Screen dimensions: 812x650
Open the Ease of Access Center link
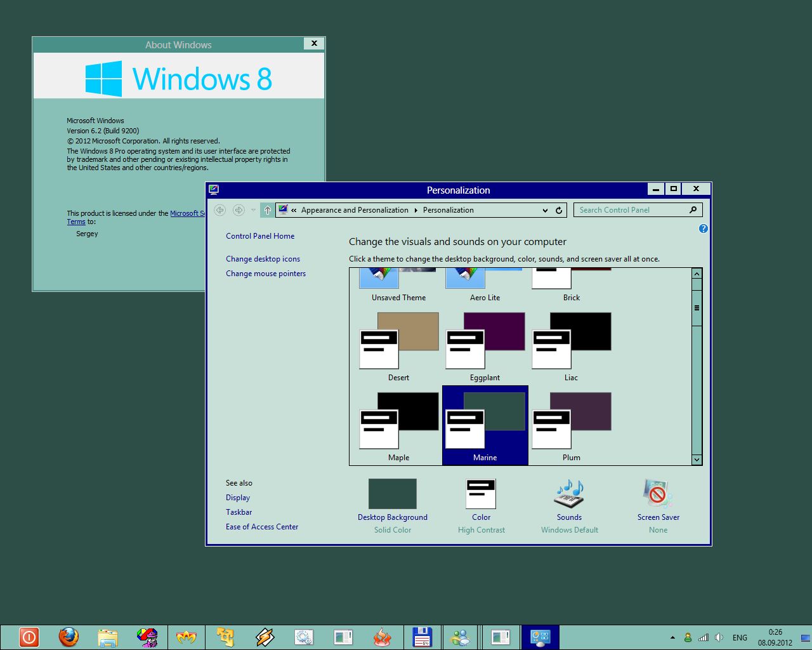261,527
